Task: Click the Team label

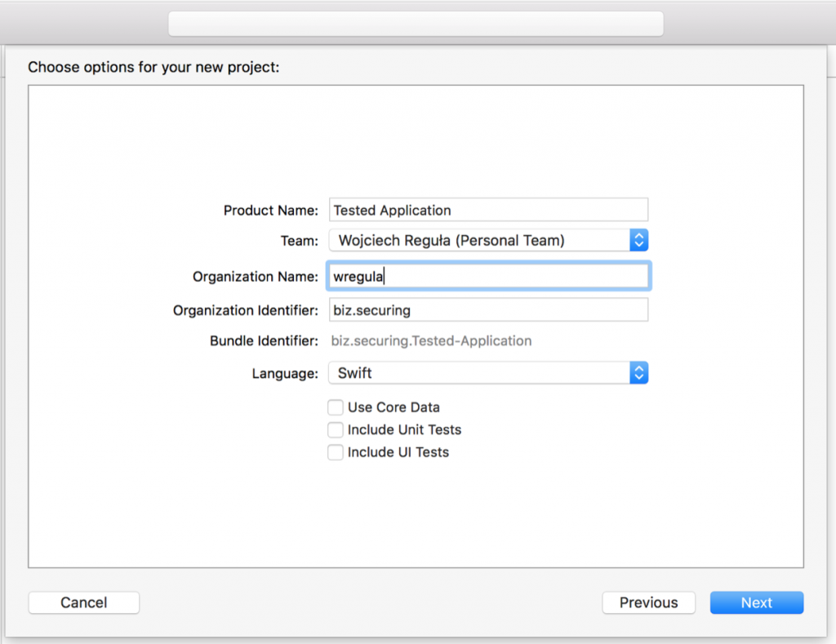Action: tap(300, 241)
